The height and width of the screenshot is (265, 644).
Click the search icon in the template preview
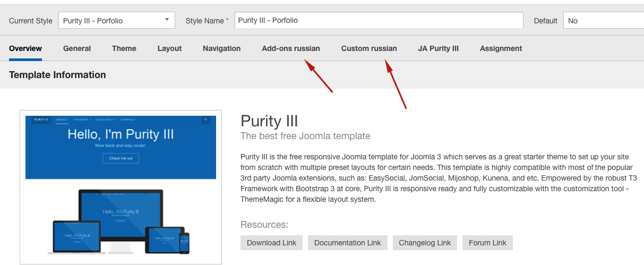205,120
